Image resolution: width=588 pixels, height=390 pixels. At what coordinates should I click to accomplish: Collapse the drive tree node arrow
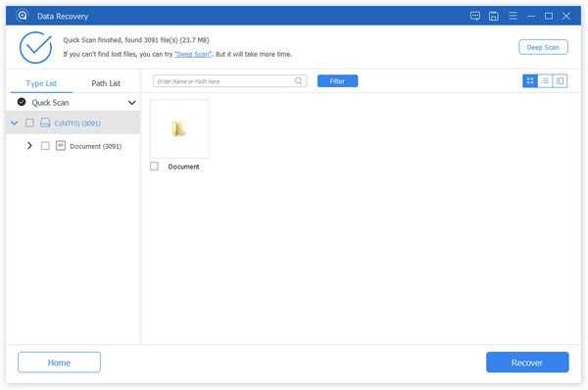click(15, 122)
